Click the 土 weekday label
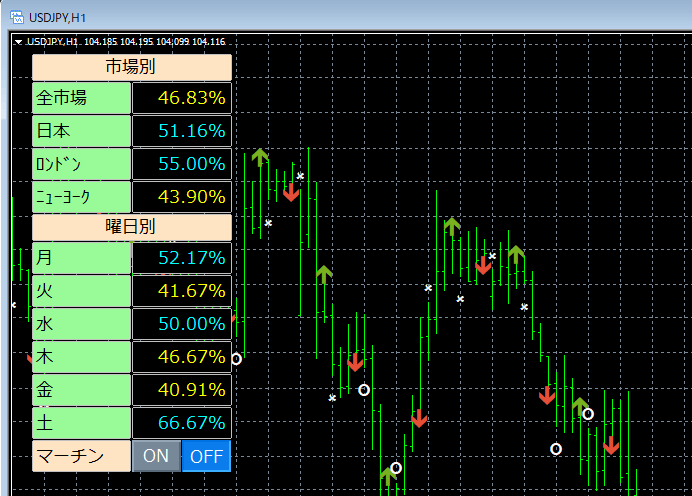 (x=81, y=423)
